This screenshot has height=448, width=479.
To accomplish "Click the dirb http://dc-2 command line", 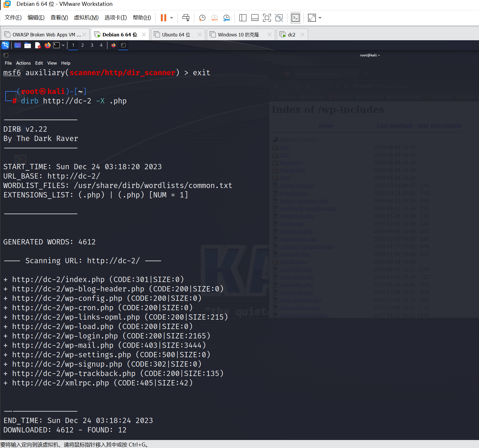I will (x=74, y=101).
